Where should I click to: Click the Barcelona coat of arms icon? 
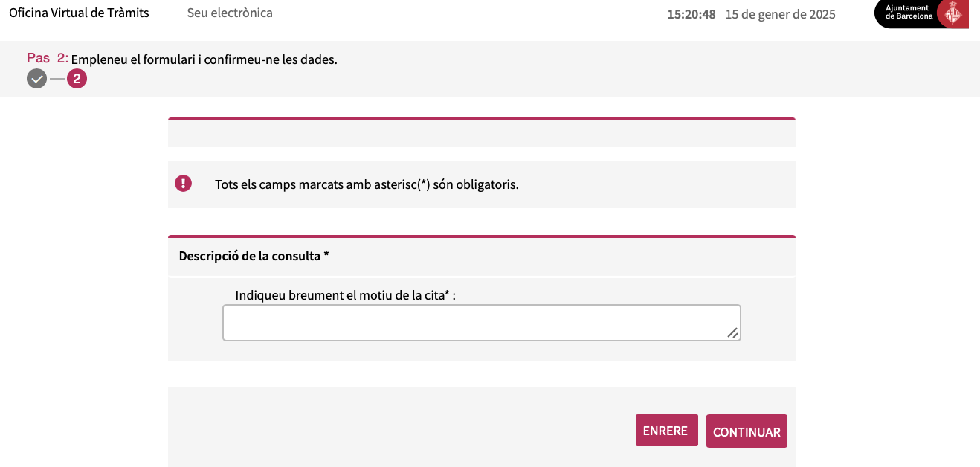952,14
